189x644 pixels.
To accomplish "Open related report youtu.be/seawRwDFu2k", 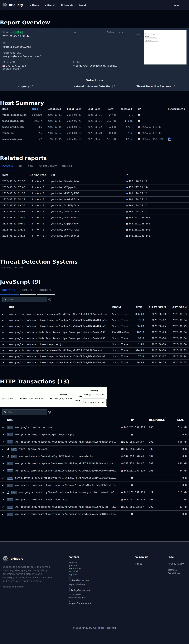I will 65,200.
